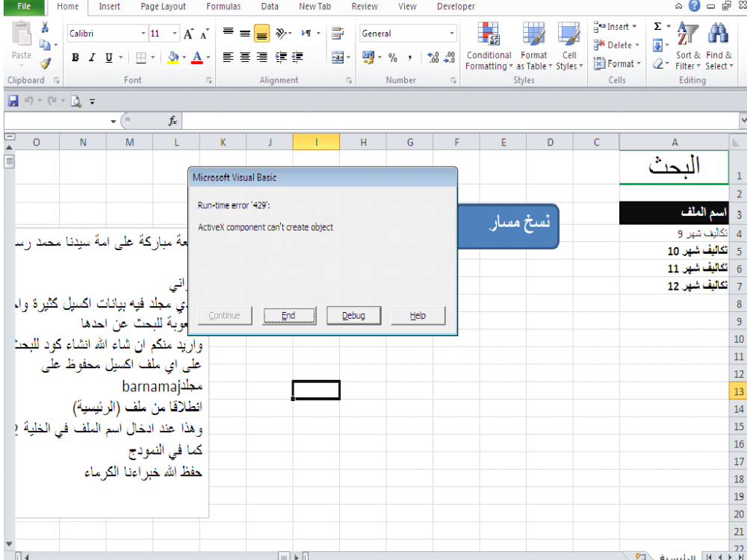Click the blue نسخ مسار button
This screenshot has width=747, height=560.
pos(508,226)
